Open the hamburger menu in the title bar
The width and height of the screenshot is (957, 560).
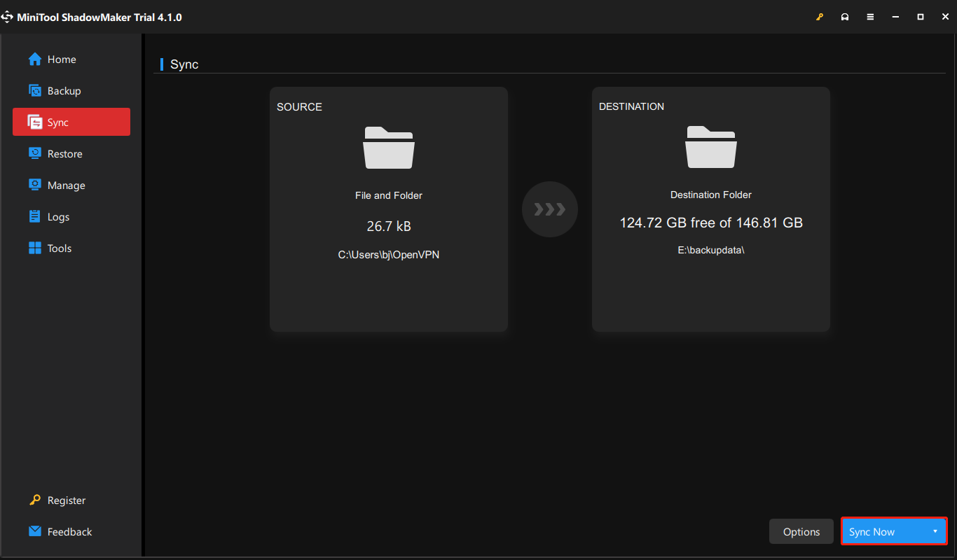pos(869,16)
